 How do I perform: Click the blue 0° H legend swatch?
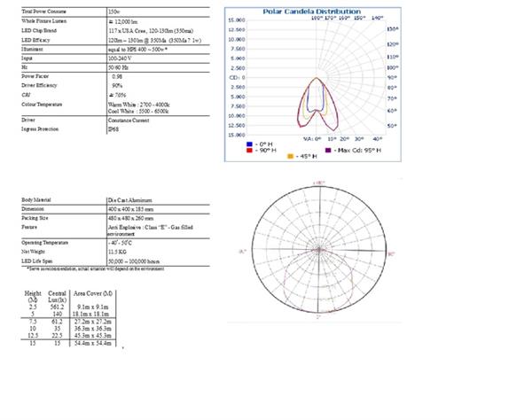250,144
